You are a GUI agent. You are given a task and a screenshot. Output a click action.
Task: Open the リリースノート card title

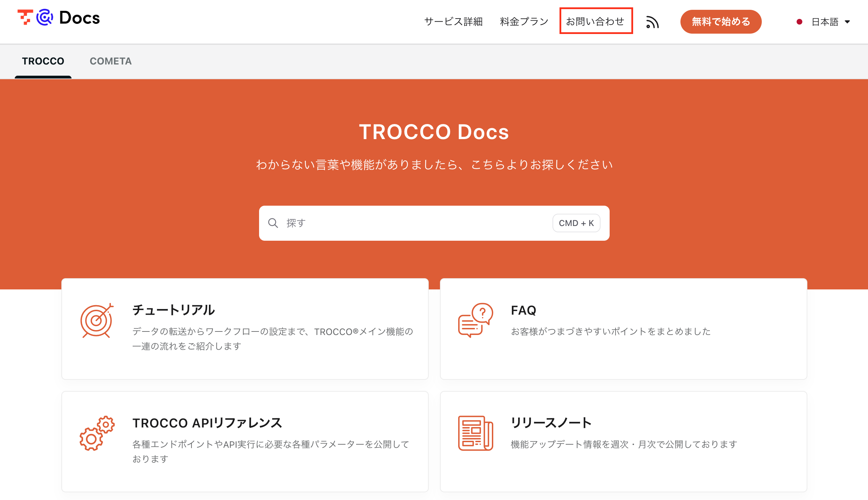pos(551,423)
